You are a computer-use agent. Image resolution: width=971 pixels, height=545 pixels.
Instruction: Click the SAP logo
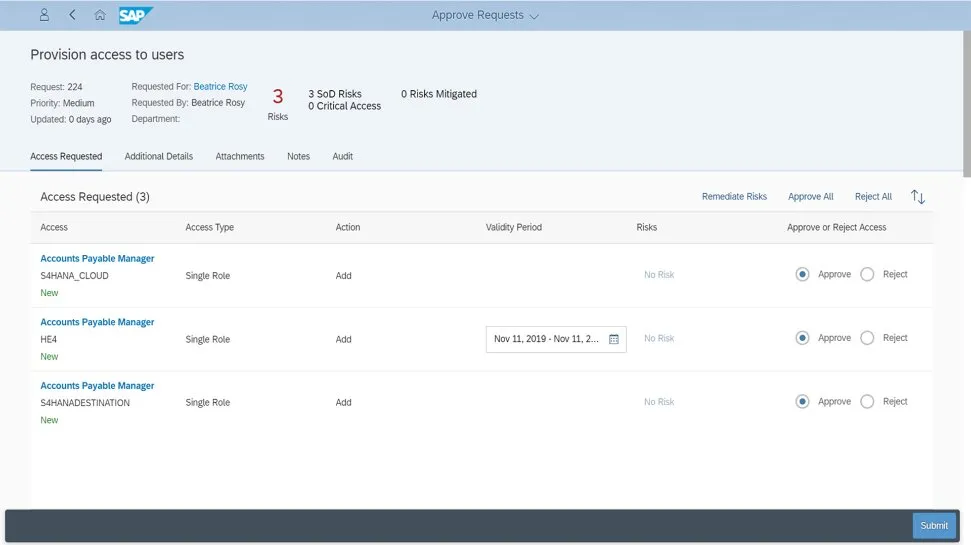pyautogui.click(x=135, y=15)
